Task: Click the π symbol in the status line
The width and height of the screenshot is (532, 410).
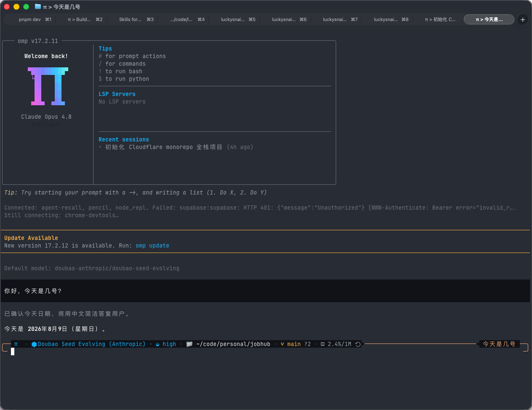Action: 16,344
